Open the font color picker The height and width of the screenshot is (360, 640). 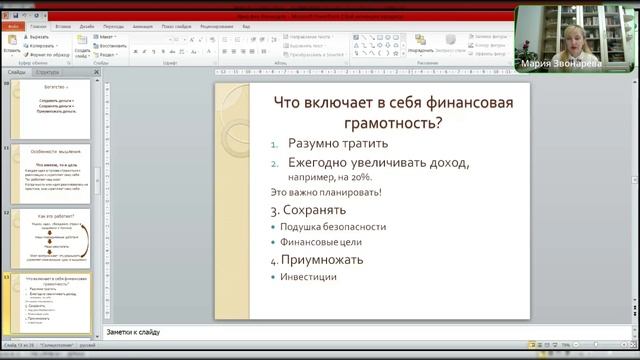tap(209, 52)
